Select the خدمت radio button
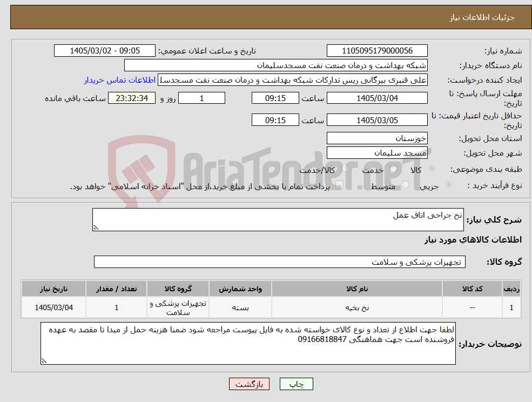The height and width of the screenshot is (402, 532). coord(394,169)
